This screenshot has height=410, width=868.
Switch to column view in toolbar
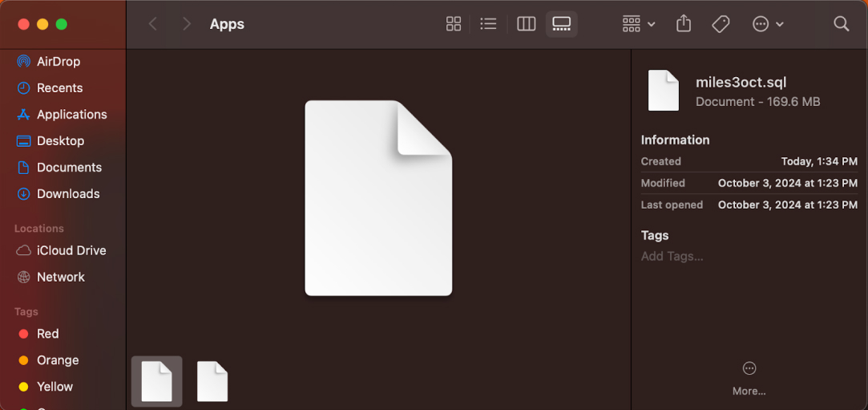coord(526,24)
